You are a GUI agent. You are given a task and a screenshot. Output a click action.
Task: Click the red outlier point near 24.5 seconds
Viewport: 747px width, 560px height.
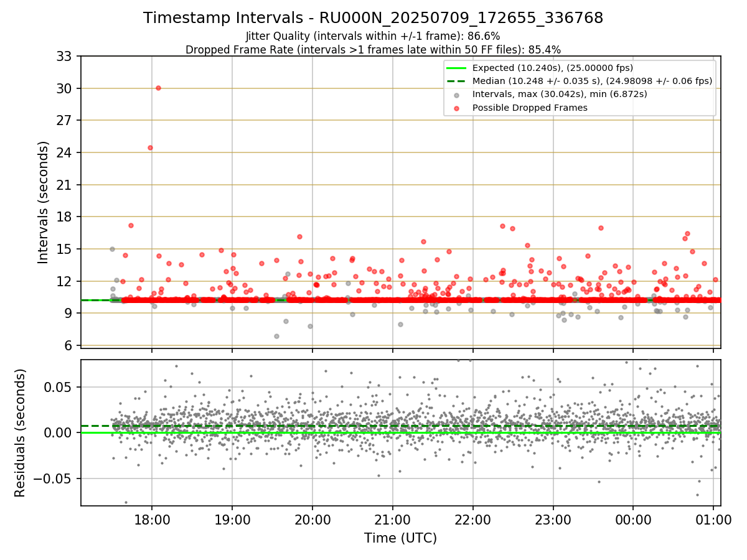pyautogui.click(x=150, y=147)
